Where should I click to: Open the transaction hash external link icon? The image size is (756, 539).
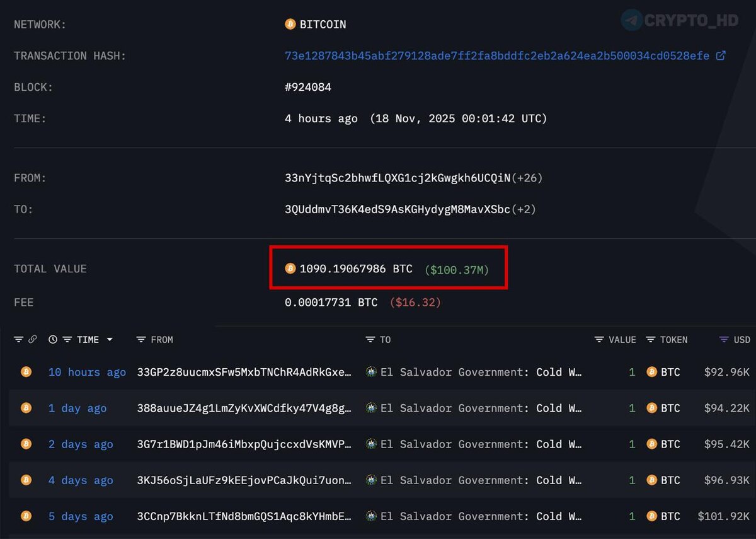(721, 55)
